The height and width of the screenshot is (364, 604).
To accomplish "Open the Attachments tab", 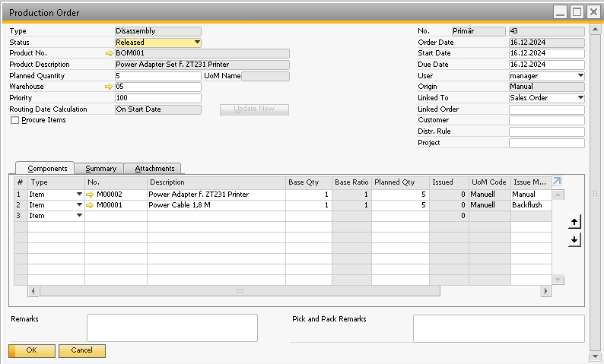I will pyautogui.click(x=154, y=169).
